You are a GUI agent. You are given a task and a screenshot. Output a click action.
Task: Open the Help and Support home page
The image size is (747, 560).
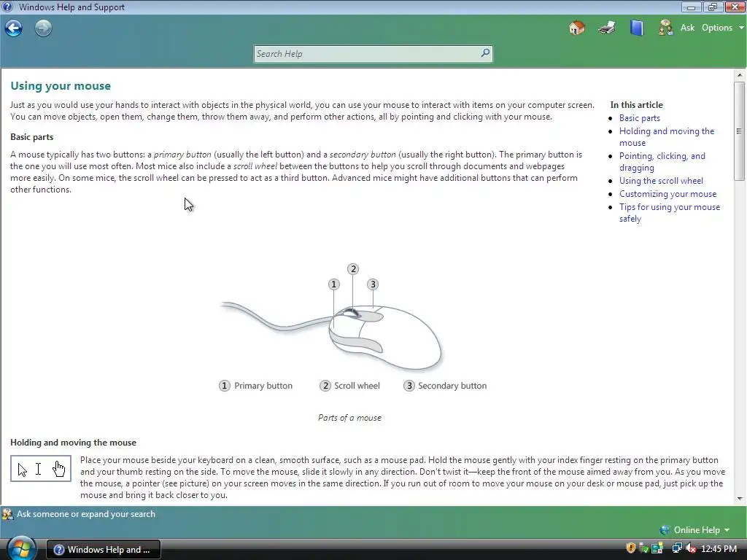[577, 28]
